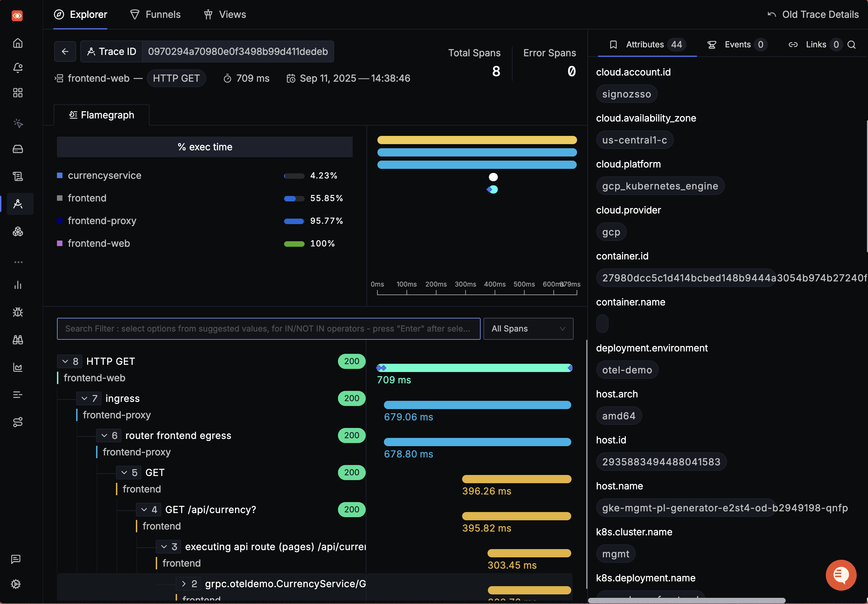This screenshot has height=604, width=868.
Task: Click the green 100% exec time bar for frontend-web
Action: pyautogui.click(x=294, y=244)
